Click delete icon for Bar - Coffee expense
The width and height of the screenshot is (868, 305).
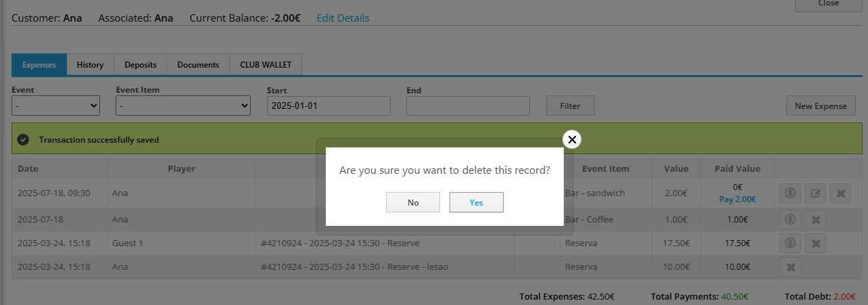pyautogui.click(x=815, y=219)
